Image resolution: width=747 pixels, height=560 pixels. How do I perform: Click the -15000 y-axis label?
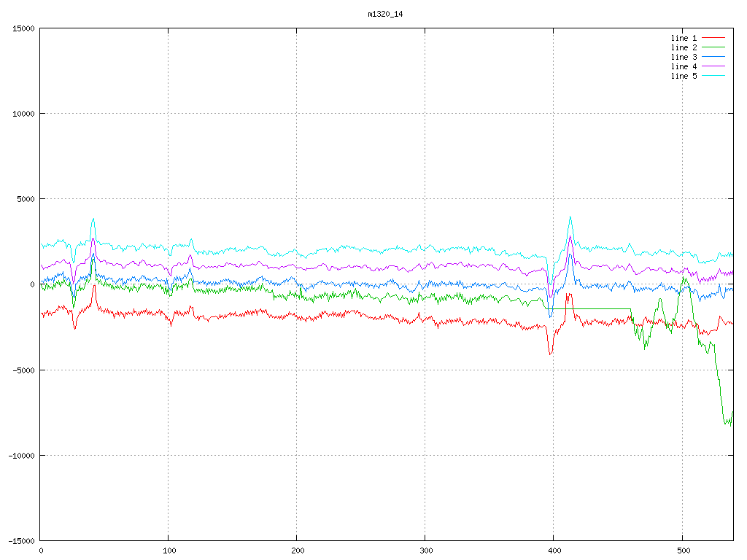[x=20, y=540]
